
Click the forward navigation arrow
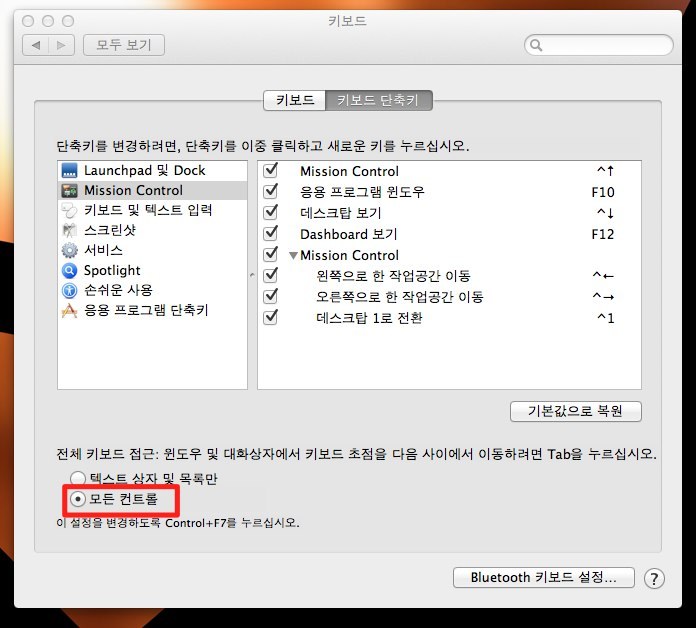tap(61, 45)
